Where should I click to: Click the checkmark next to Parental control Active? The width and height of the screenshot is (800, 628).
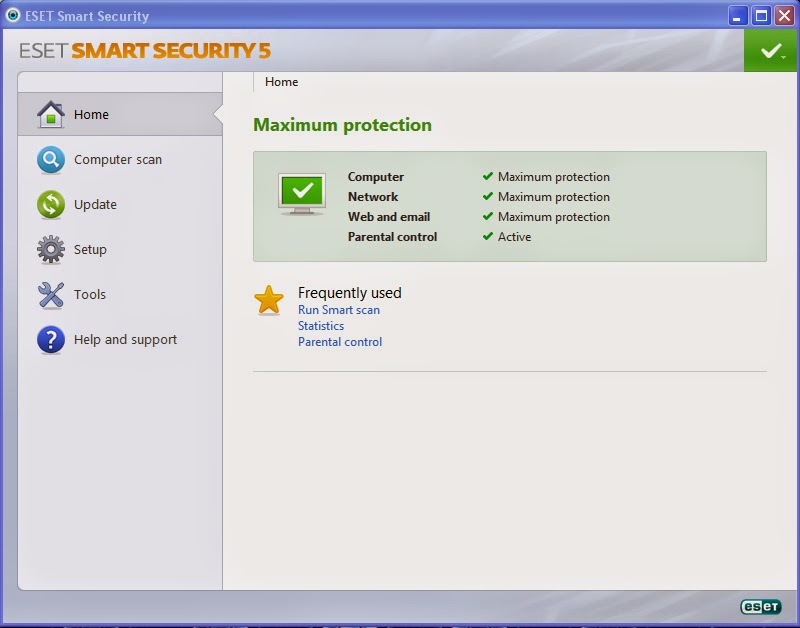pyautogui.click(x=488, y=237)
